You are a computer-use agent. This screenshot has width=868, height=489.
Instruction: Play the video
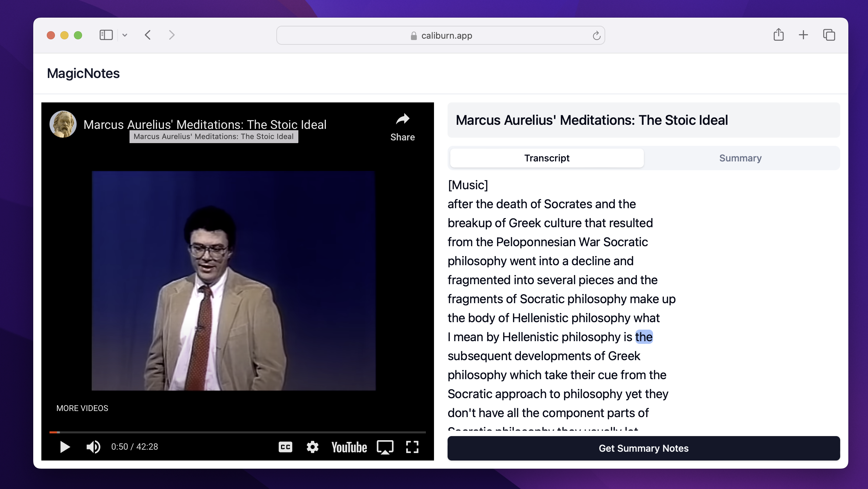(65, 447)
